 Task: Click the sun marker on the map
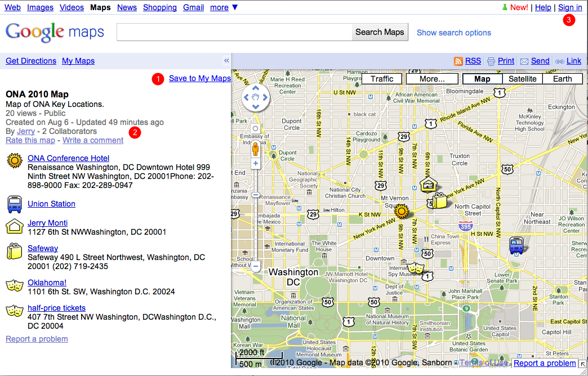[402, 212]
